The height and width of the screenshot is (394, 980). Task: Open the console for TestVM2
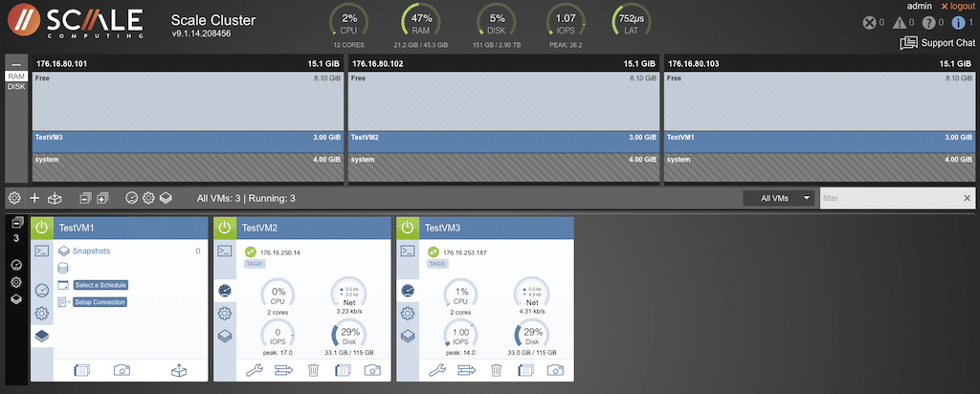point(224,251)
